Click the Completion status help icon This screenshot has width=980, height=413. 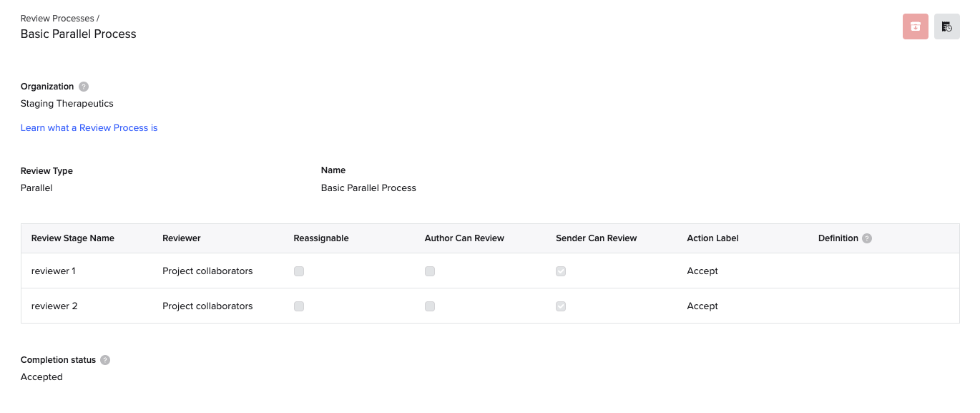click(x=105, y=360)
